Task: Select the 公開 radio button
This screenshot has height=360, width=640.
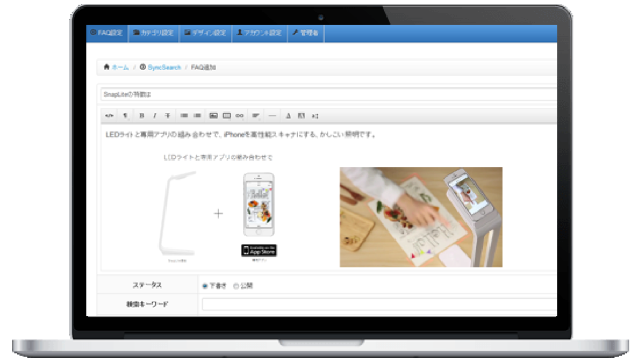Action: [236, 286]
